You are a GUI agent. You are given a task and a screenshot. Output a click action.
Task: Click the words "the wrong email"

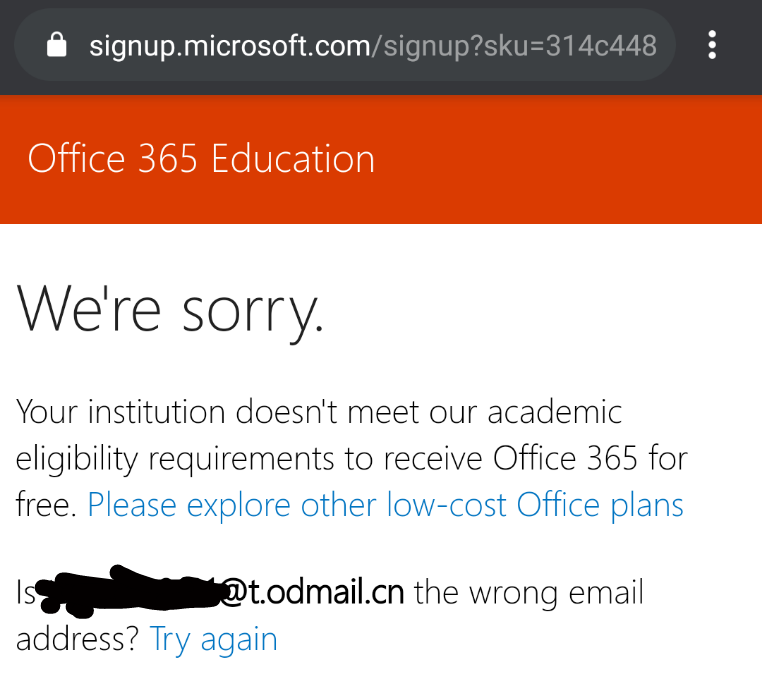click(528, 593)
